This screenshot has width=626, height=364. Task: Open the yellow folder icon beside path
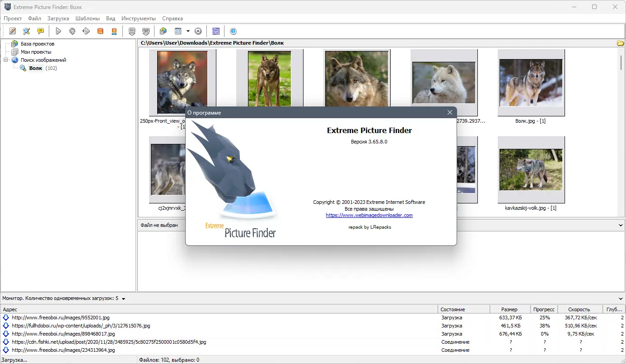tap(621, 43)
